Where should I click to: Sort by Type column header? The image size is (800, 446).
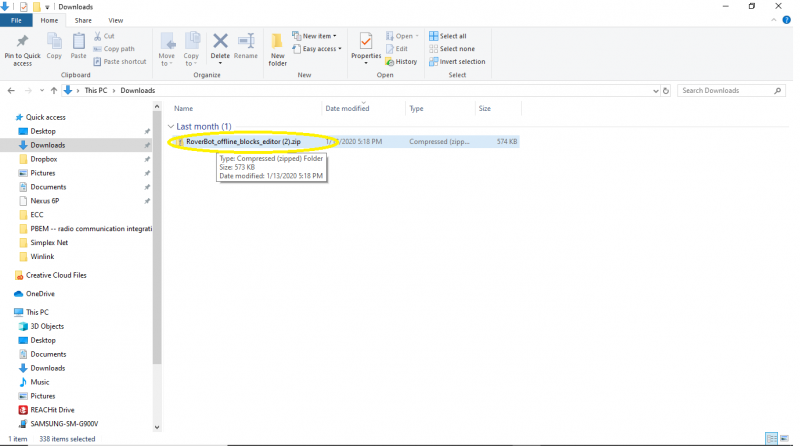416,109
